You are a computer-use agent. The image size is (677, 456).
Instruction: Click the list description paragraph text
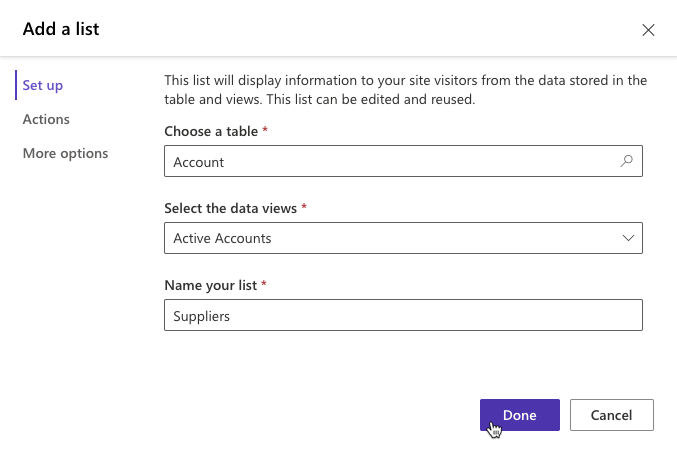coord(405,90)
